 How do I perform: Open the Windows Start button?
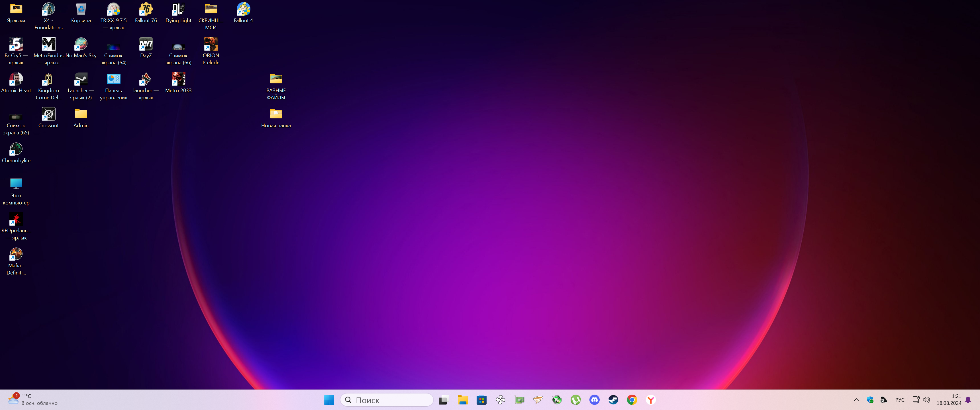[329, 400]
